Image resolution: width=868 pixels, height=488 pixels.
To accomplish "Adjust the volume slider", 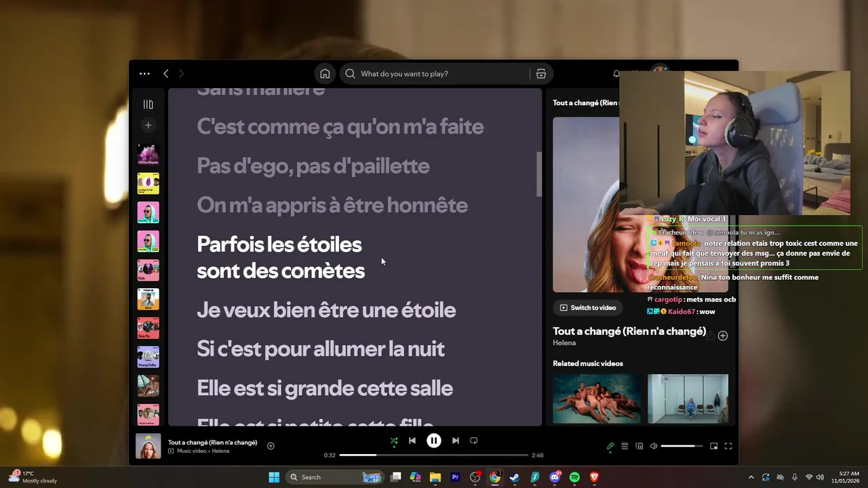I will click(x=682, y=446).
